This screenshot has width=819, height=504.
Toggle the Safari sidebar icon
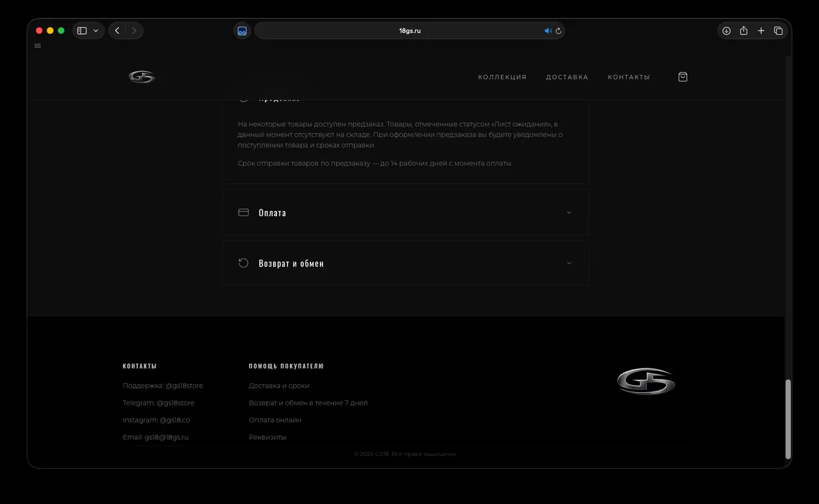point(82,31)
